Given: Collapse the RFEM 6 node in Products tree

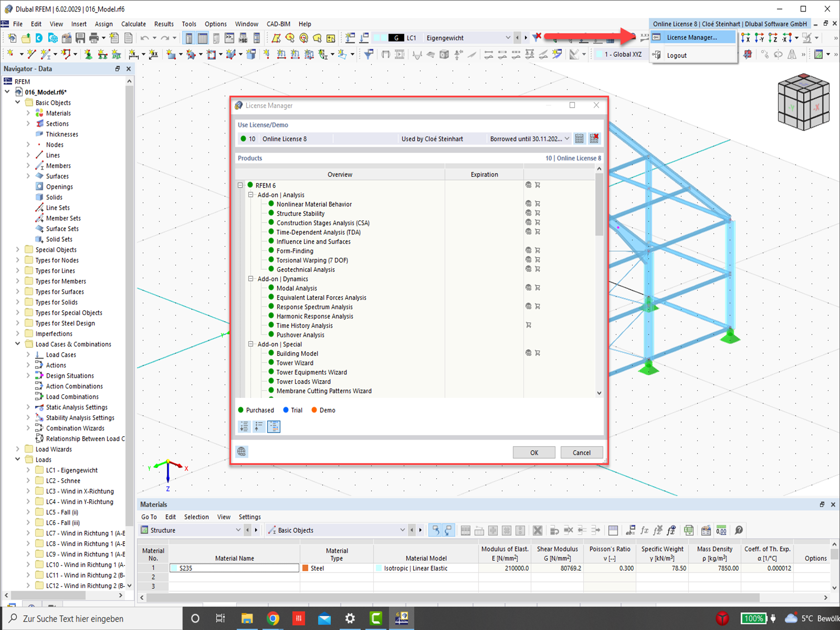Looking at the screenshot, I should point(240,185).
